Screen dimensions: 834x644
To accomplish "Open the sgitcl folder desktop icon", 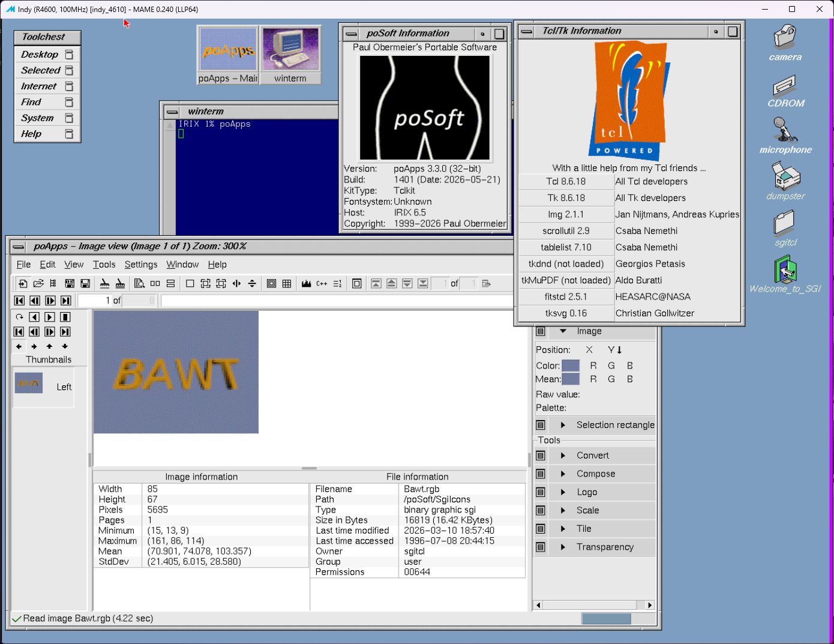I will coord(785,228).
